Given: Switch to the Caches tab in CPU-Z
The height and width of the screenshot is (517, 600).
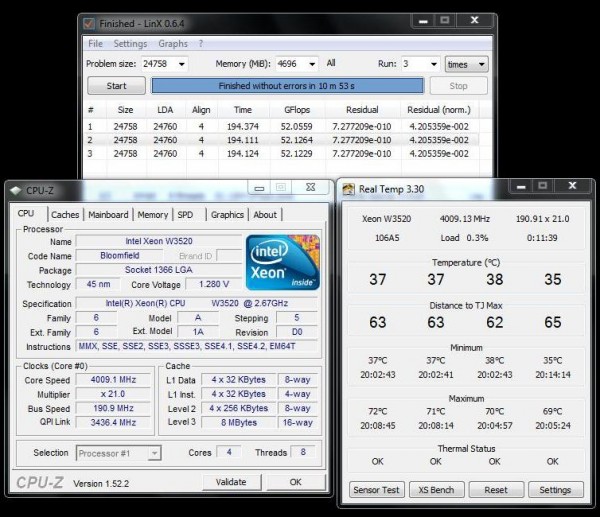Looking at the screenshot, I should [x=65, y=215].
